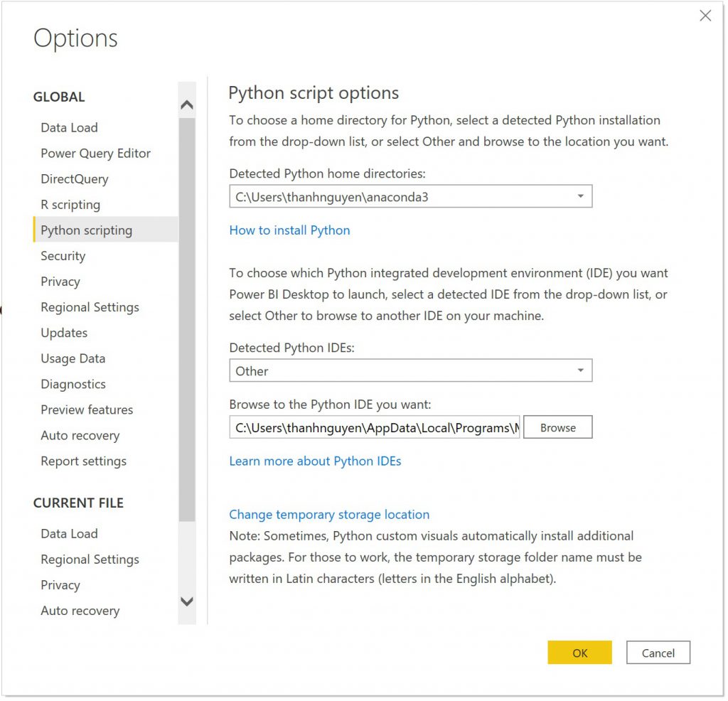Select Diagnostics in the left panel
This screenshot has width=728, height=701.
(72, 383)
